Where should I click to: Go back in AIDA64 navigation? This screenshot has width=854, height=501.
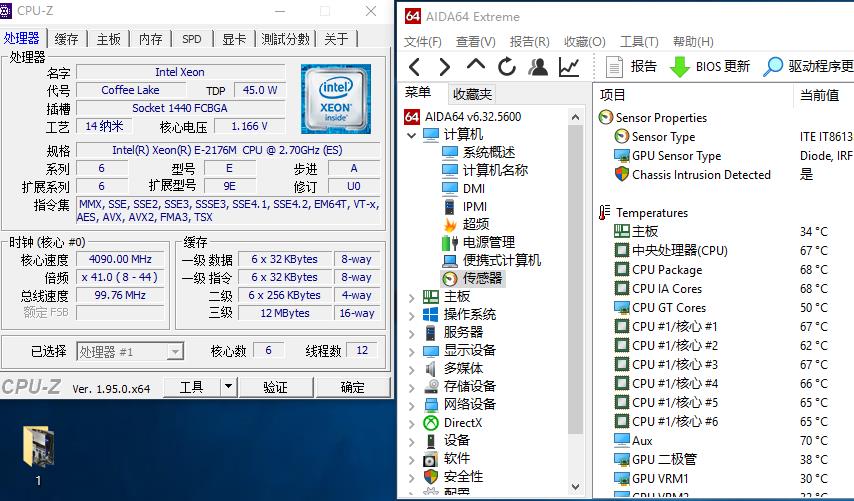(414, 67)
